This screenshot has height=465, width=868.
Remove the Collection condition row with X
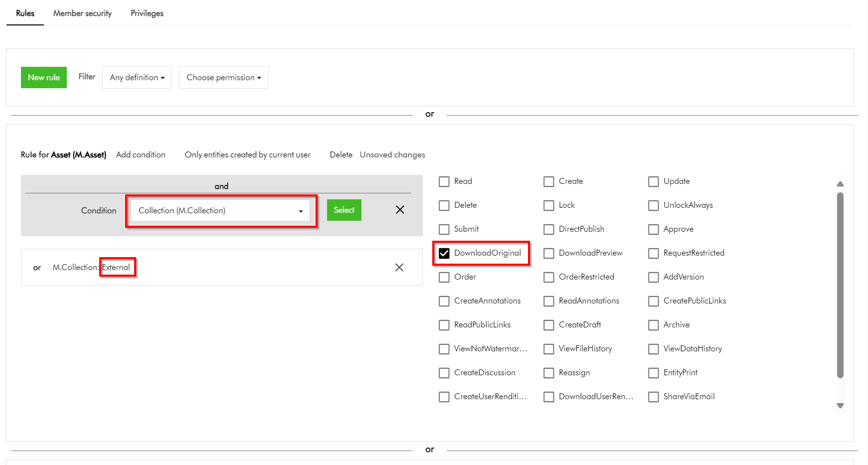coord(400,210)
